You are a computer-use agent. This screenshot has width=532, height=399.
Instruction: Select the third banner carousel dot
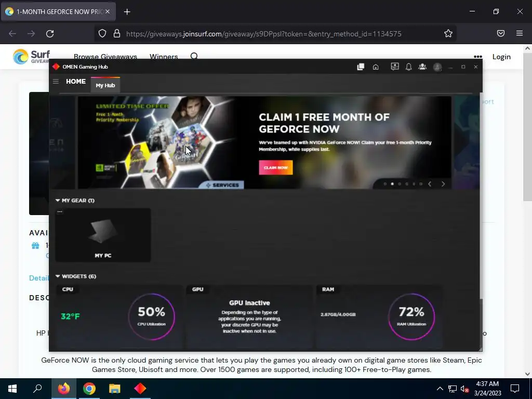point(400,184)
